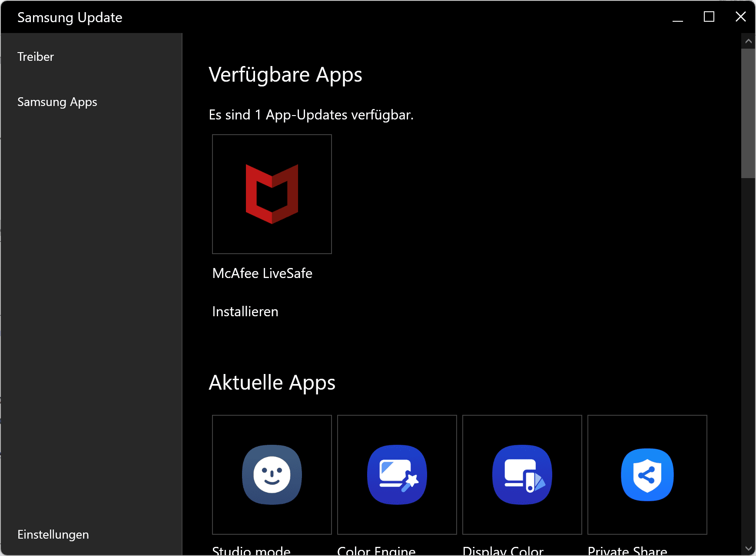Switch to Samsung Apps in sidebar
The width and height of the screenshot is (756, 556).
tap(57, 102)
